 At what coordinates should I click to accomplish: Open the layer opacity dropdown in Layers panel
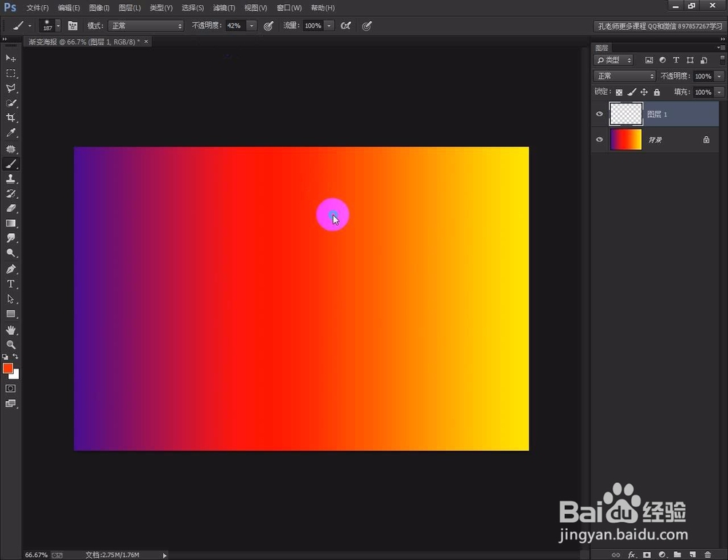pyautogui.click(x=719, y=76)
